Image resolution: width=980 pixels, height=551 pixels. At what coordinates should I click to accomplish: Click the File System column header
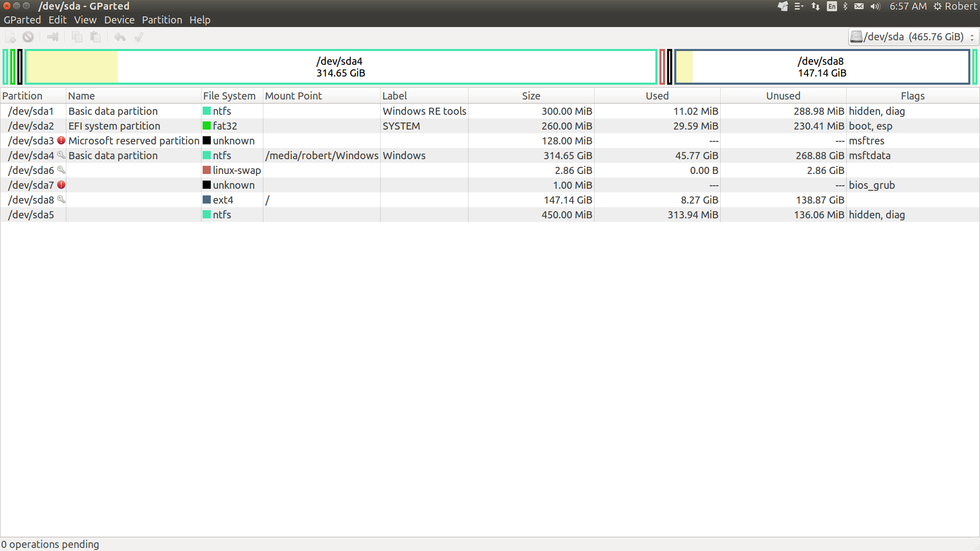pyautogui.click(x=229, y=96)
